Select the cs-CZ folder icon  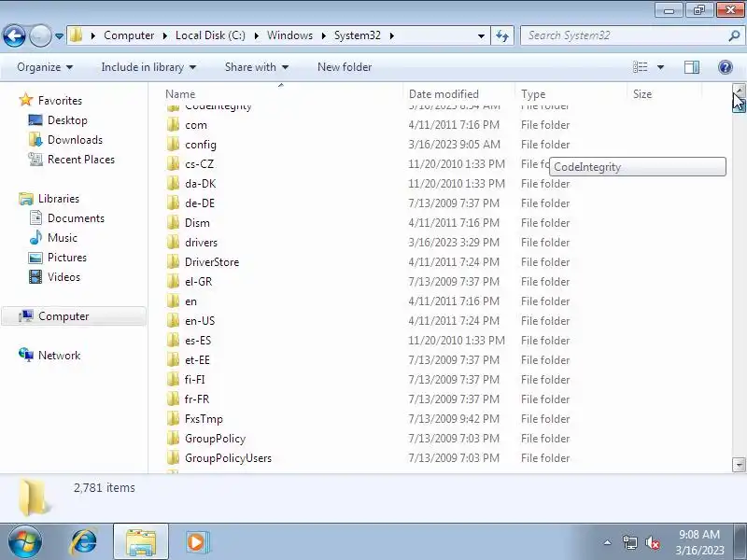173,164
